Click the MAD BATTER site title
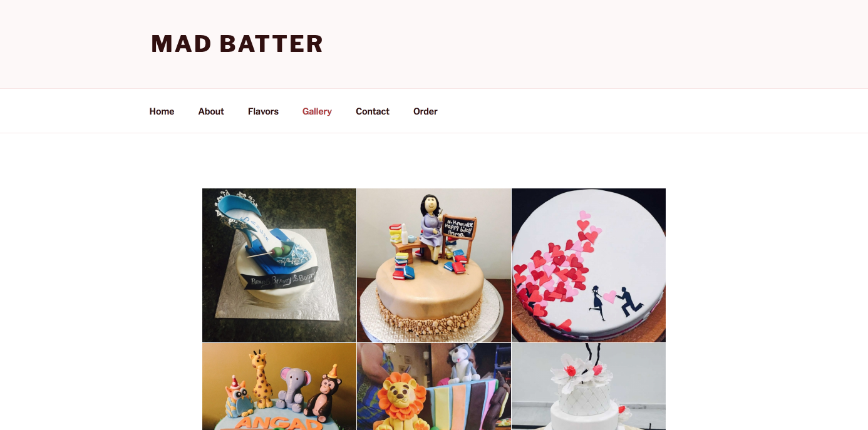The image size is (868, 430). tap(237, 44)
